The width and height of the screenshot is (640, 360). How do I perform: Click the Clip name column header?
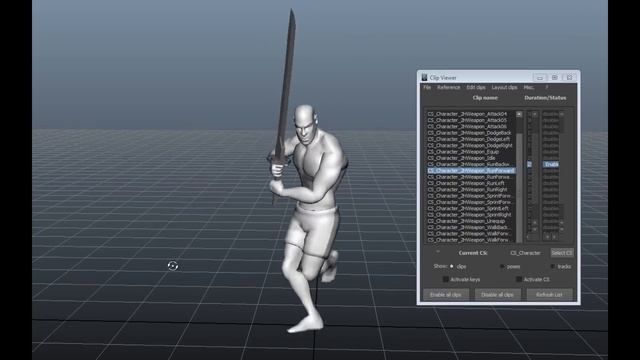click(485, 98)
